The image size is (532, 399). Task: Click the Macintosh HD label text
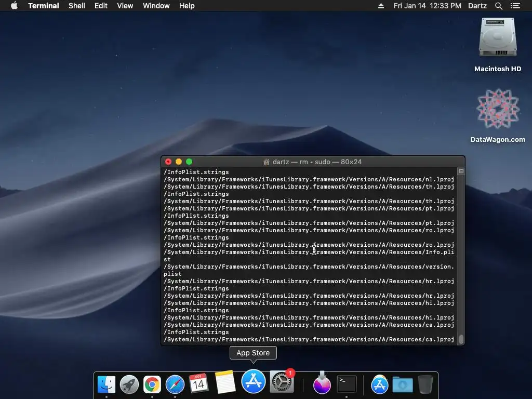(x=498, y=69)
